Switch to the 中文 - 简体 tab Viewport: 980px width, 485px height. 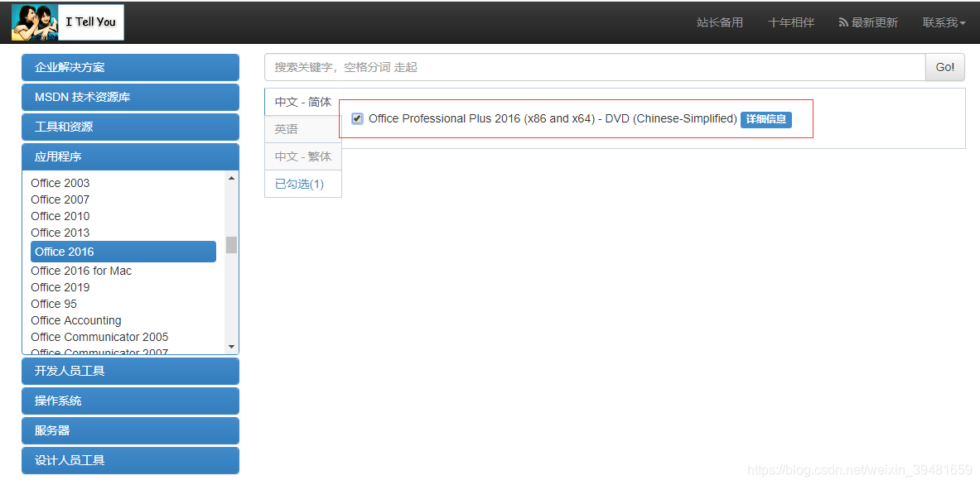303,103
